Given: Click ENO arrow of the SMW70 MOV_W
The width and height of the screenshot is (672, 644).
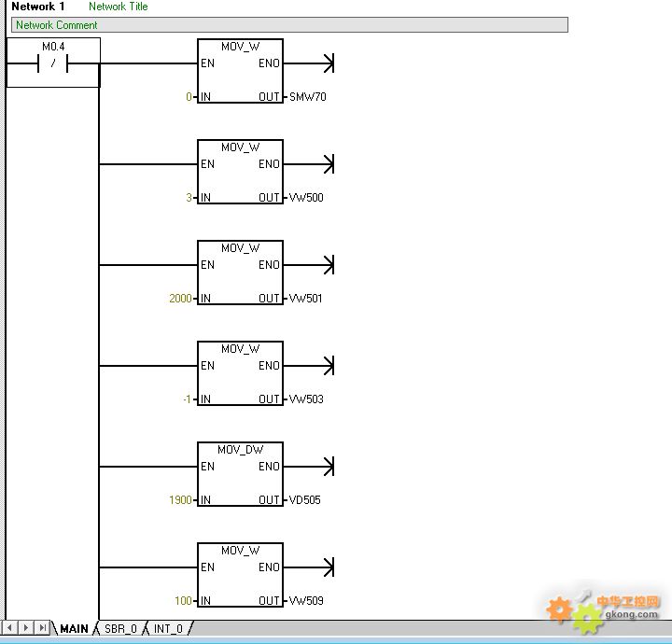Looking at the screenshot, I should [329, 63].
